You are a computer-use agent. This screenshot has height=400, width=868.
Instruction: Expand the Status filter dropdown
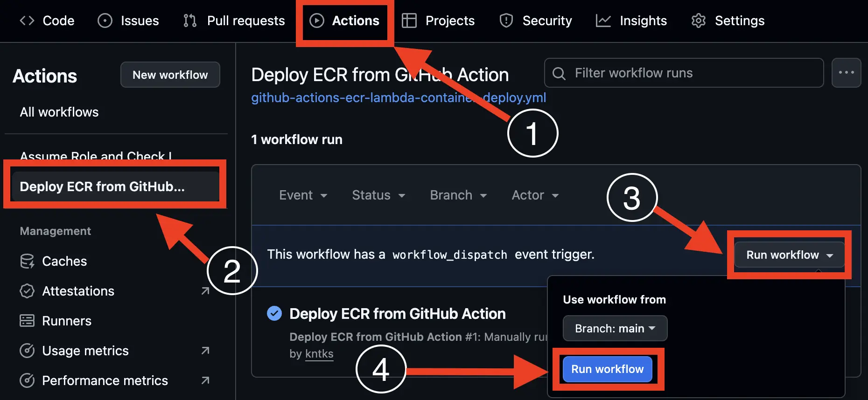point(378,195)
